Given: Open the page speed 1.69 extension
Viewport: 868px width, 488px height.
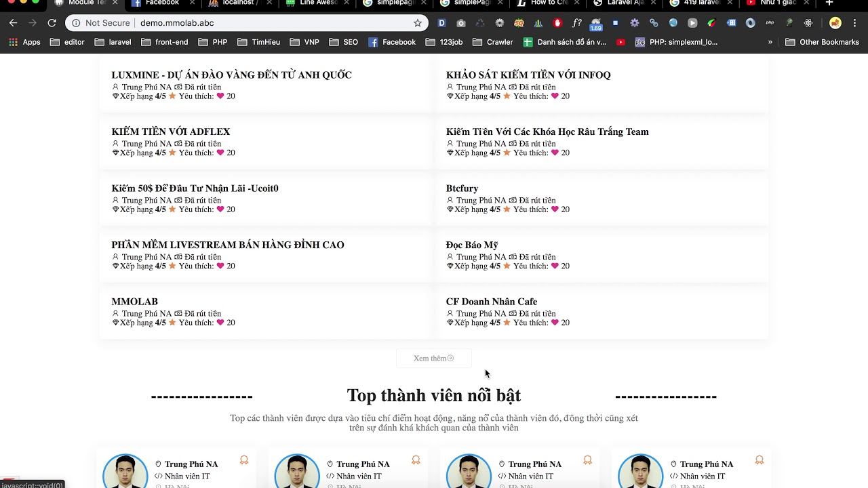Looking at the screenshot, I should (x=596, y=24).
